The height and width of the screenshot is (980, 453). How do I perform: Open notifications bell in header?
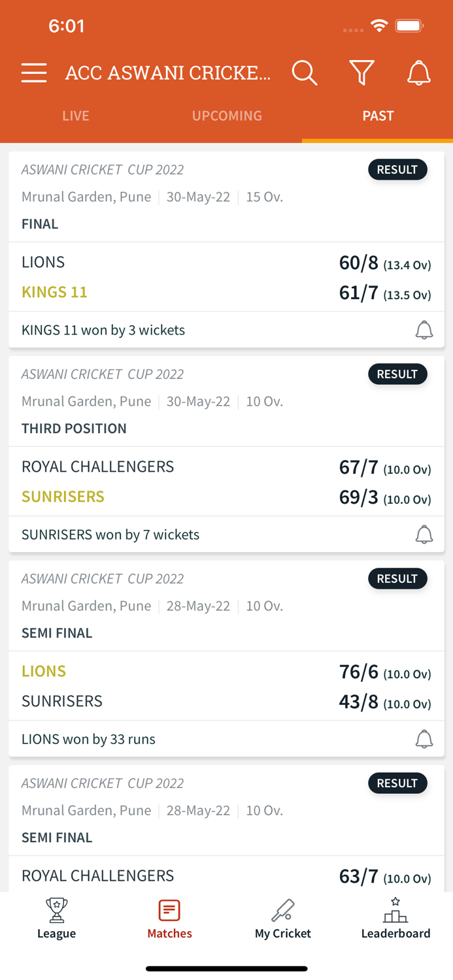coord(419,73)
